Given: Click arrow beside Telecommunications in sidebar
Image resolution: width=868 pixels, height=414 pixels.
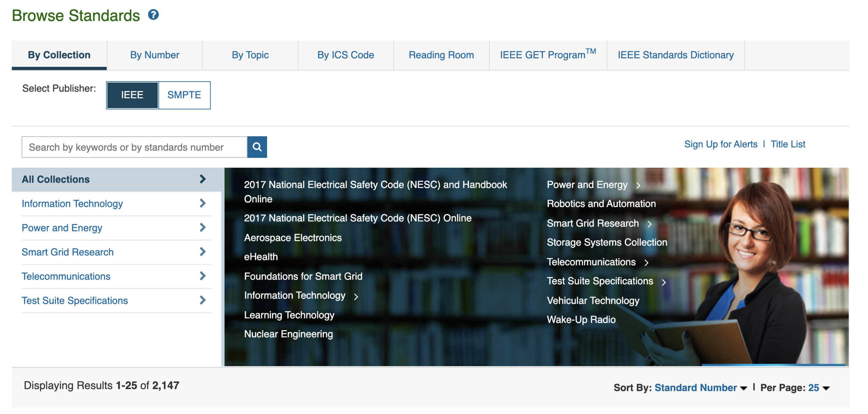Looking at the screenshot, I should 203,276.
